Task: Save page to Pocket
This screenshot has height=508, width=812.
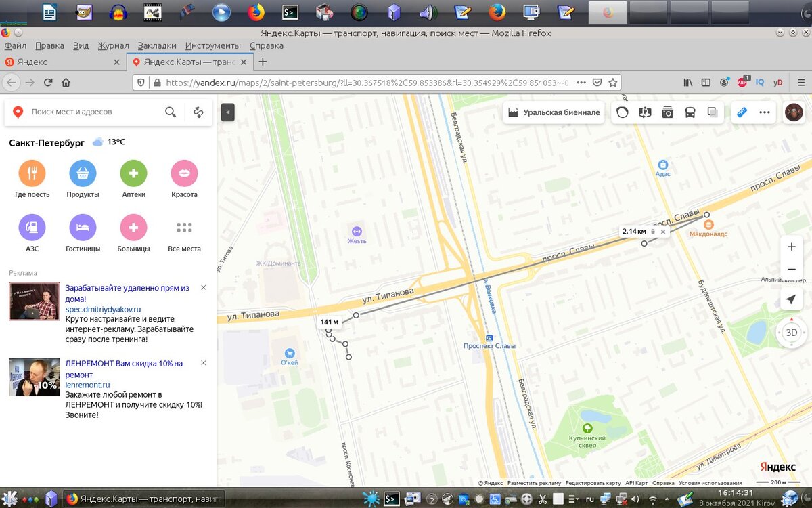Action: point(597,83)
